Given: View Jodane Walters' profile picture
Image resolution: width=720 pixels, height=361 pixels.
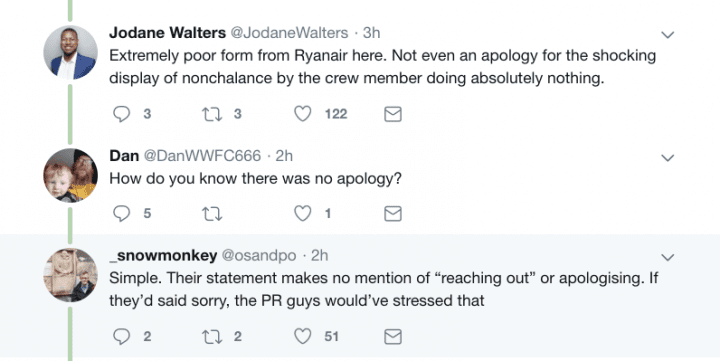Looking at the screenshot, I should click(x=70, y=52).
